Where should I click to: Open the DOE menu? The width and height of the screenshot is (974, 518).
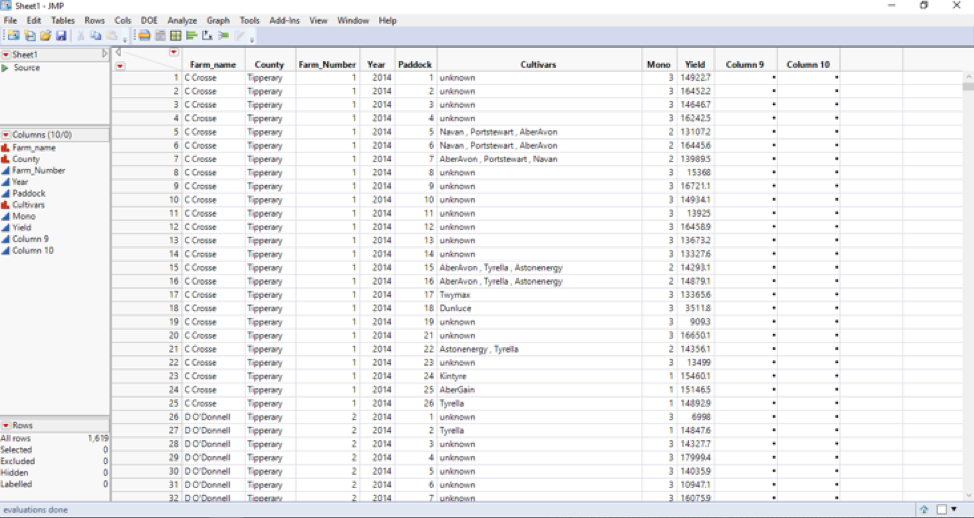[x=149, y=20]
